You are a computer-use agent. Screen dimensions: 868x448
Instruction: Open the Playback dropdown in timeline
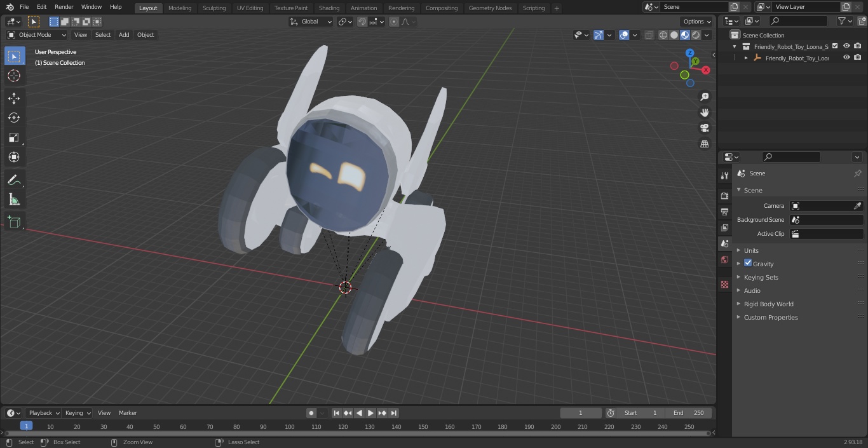click(44, 413)
